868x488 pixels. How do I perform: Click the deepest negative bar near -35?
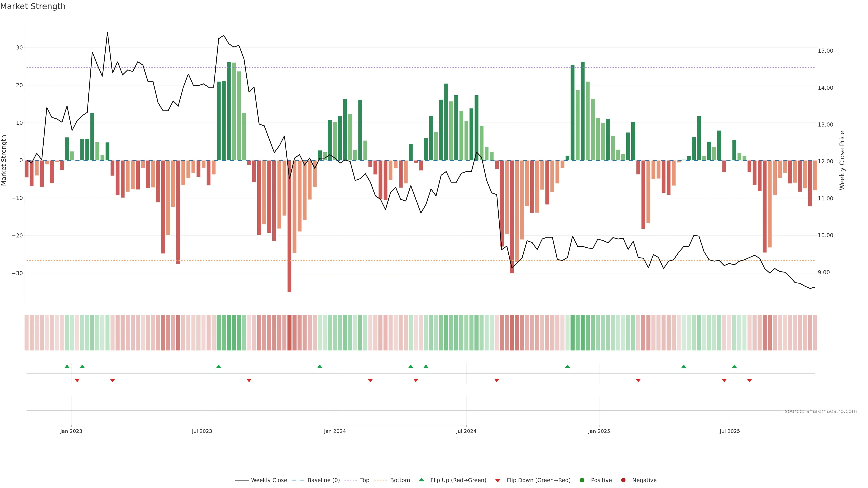(289, 236)
